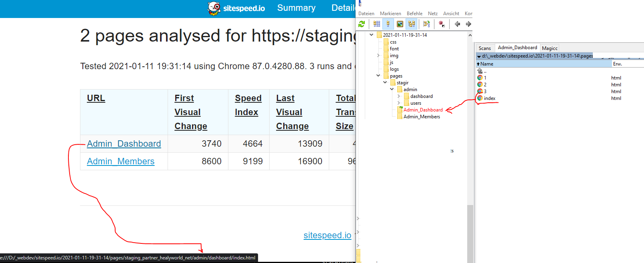Select the admin folder label in tree

410,90
